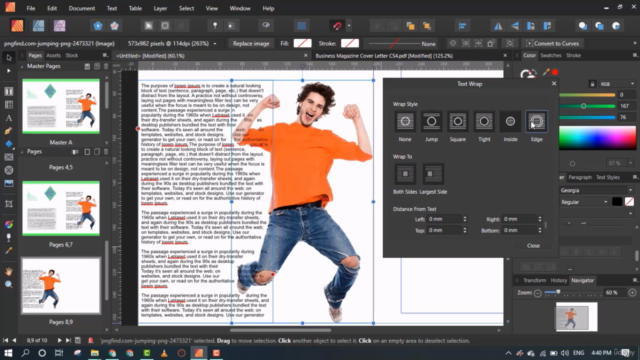640x360 pixels.
Task: Select the View hand tool
Action: [9, 271]
